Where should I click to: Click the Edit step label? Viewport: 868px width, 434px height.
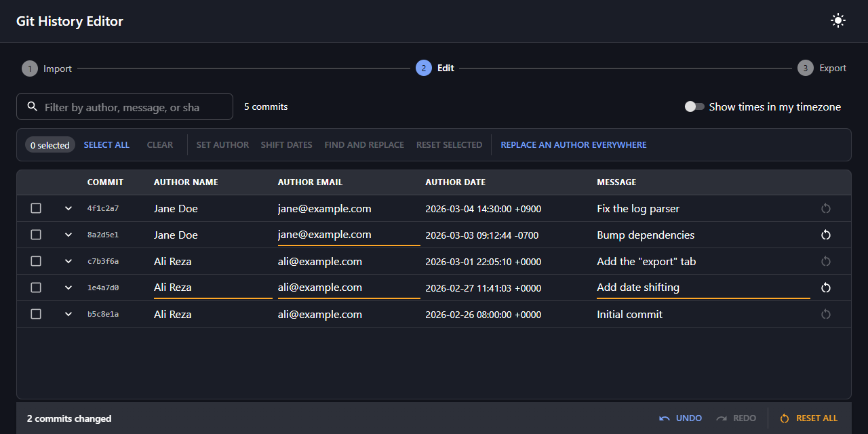pyautogui.click(x=446, y=68)
